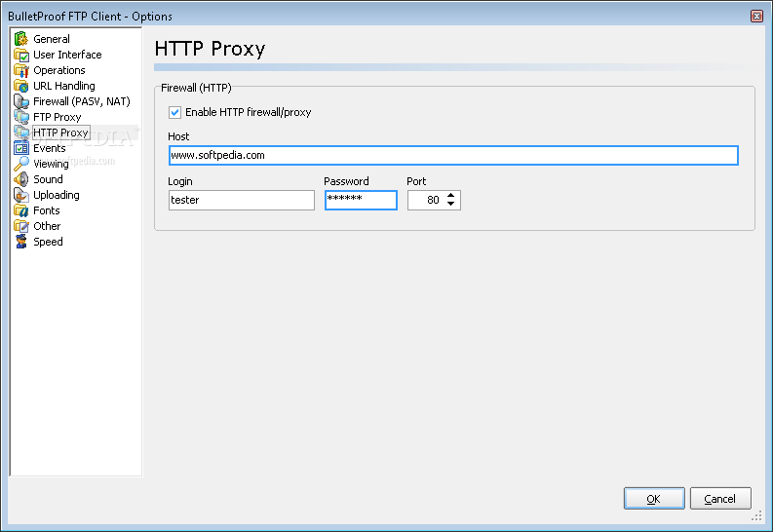Click the Speed policeman icon
The width and height of the screenshot is (773, 532).
[21, 242]
